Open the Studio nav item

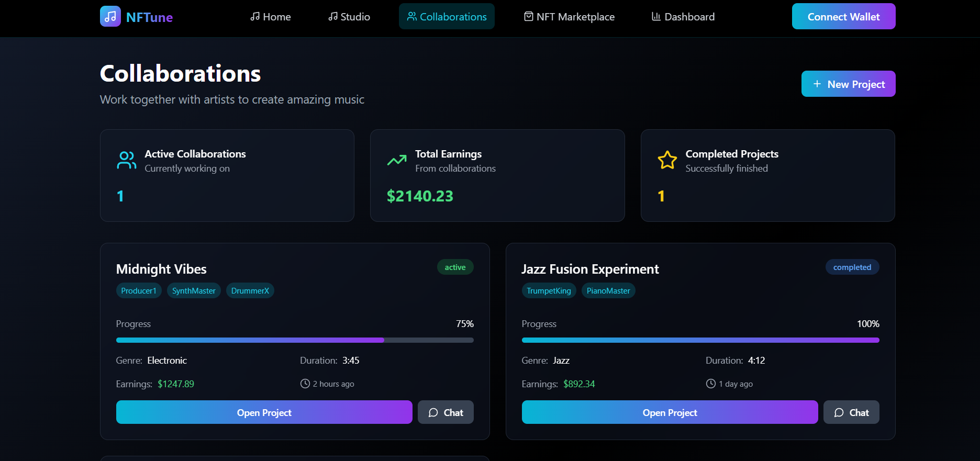pos(349,17)
